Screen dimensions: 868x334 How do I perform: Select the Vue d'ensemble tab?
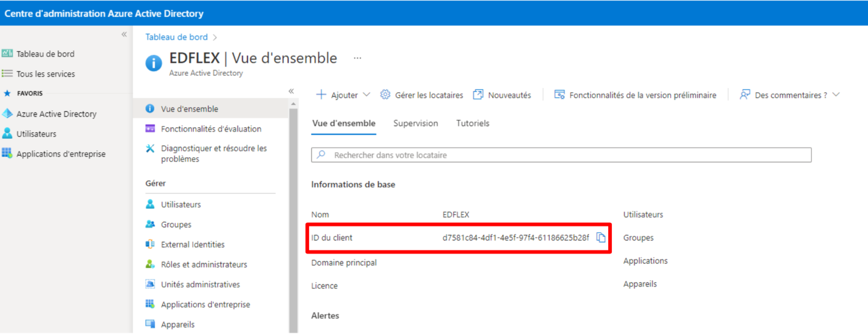point(344,123)
